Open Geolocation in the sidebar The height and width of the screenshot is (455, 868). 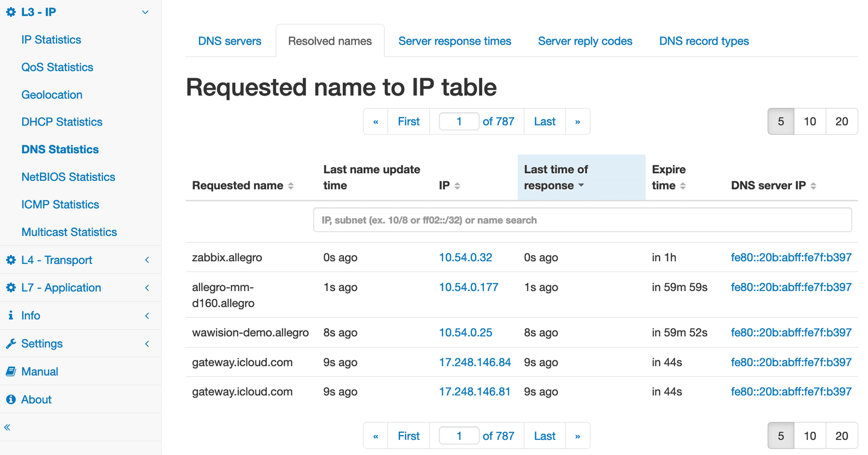(52, 95)
